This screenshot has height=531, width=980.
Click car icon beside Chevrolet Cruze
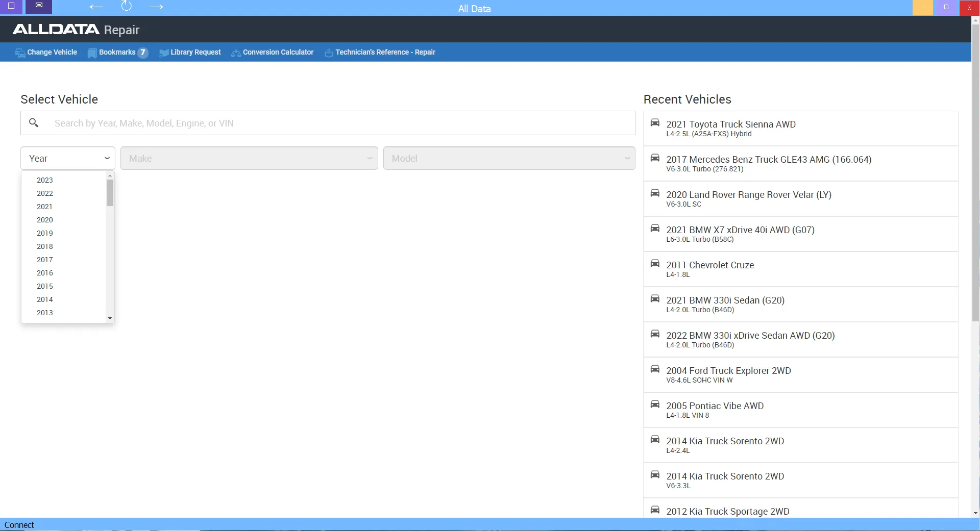coord(655,263)
